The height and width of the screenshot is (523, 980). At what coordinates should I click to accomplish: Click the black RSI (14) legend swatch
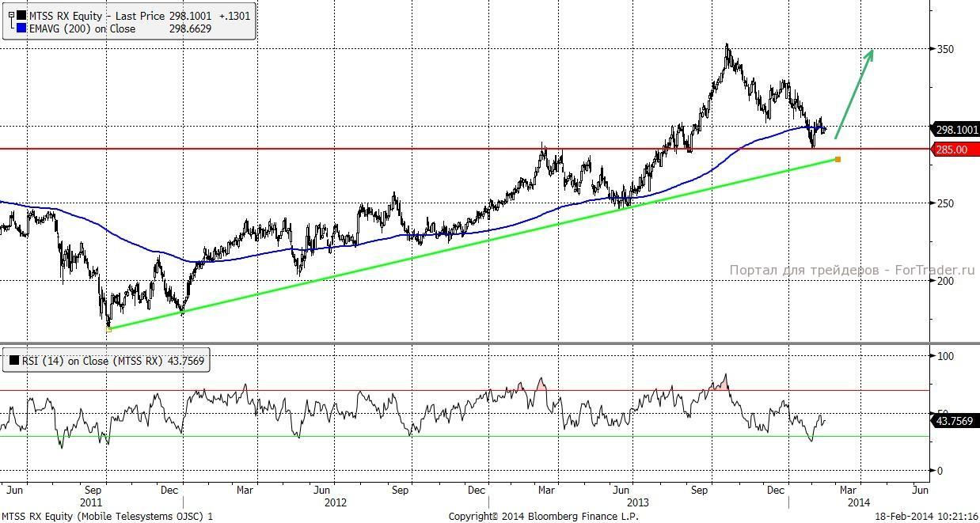(x=14, y=361)
